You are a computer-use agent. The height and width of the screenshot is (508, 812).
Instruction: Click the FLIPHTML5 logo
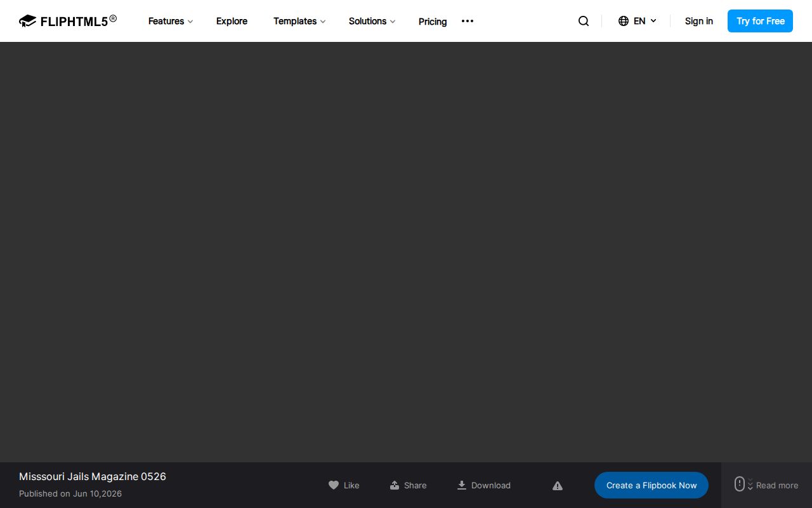[68, 21]
